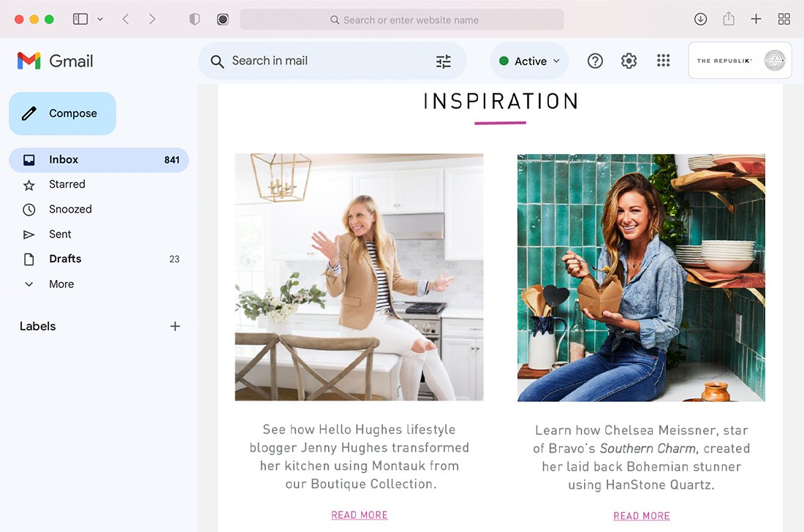
Task: Go forward with the forward arrow
Action: [x=152, y=20]
